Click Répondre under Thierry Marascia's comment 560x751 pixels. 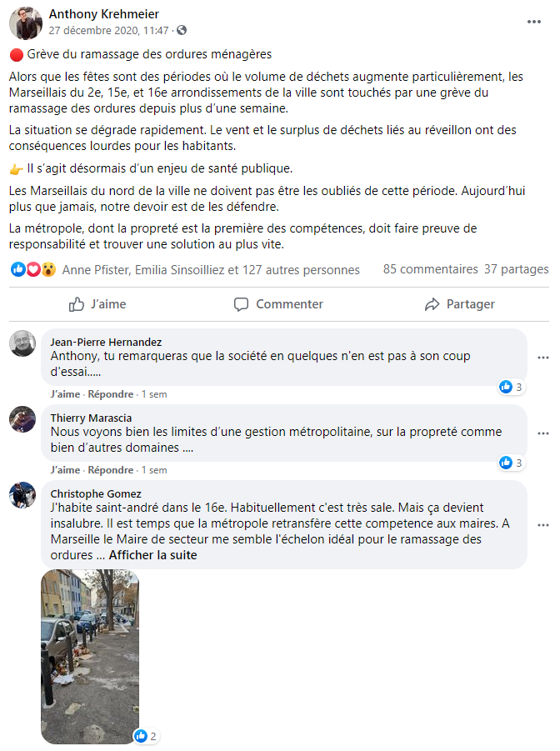tap(111, 470)
